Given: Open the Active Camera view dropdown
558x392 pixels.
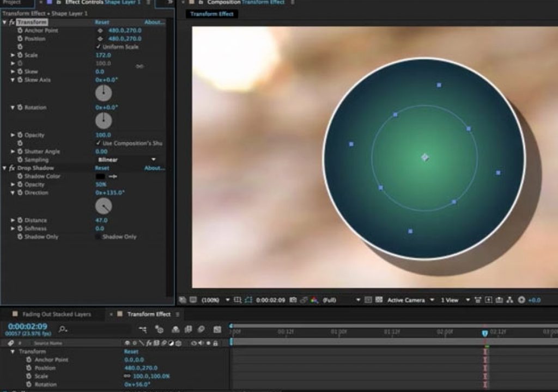Looking at the screenshot, I should (x=410, y=300).
